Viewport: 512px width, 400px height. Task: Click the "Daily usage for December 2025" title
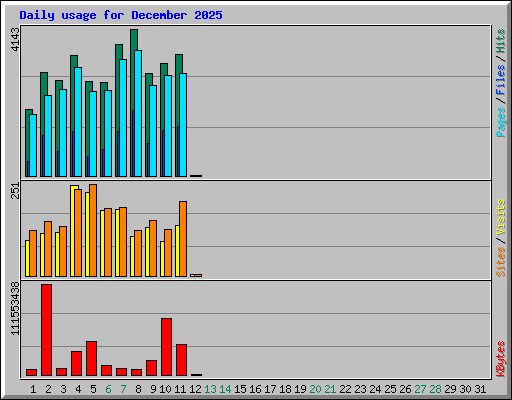click(121, 15)
